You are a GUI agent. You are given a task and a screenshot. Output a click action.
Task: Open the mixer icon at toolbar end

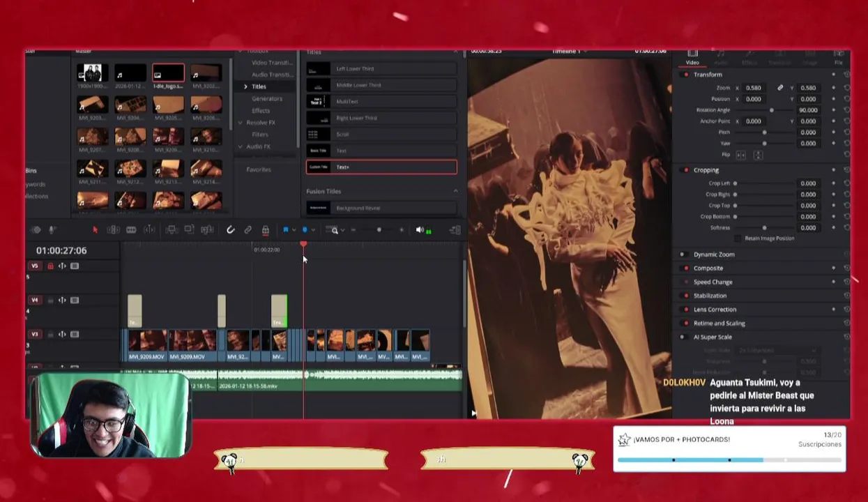(455, 229)
